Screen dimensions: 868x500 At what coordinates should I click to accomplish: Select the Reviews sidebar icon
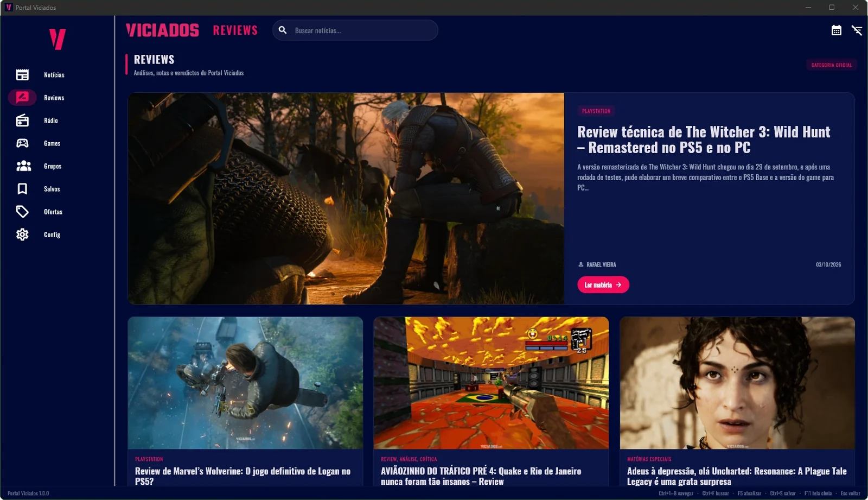(x=22, y=98)
